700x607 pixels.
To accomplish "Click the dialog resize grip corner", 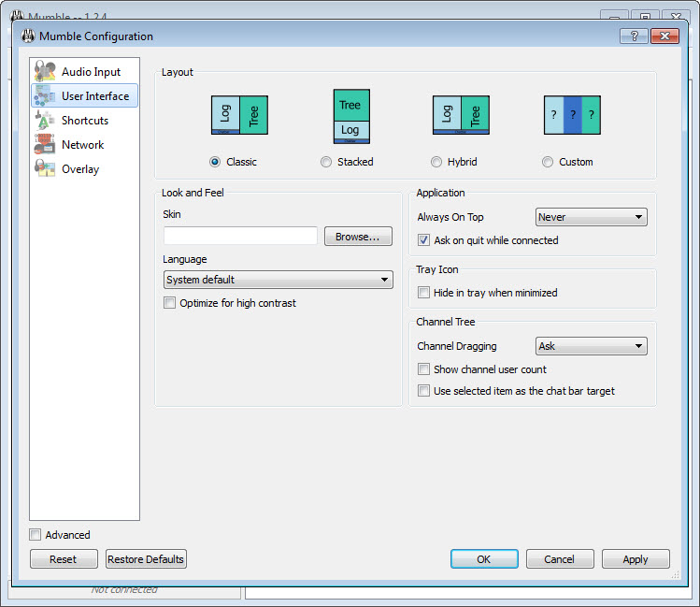I will point(675,574).
